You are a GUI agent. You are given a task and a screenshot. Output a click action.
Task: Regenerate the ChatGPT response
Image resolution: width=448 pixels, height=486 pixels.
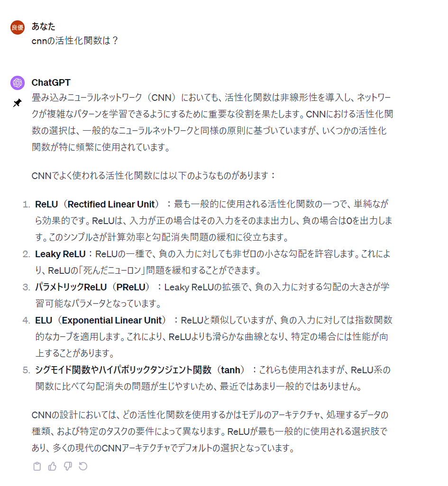pos(83,466)
